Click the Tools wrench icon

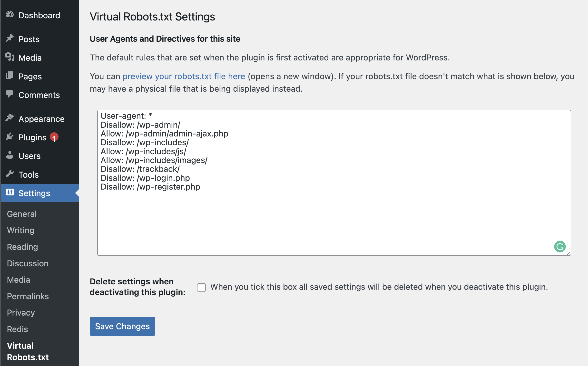pyautogui.click(x=10, y=174)
